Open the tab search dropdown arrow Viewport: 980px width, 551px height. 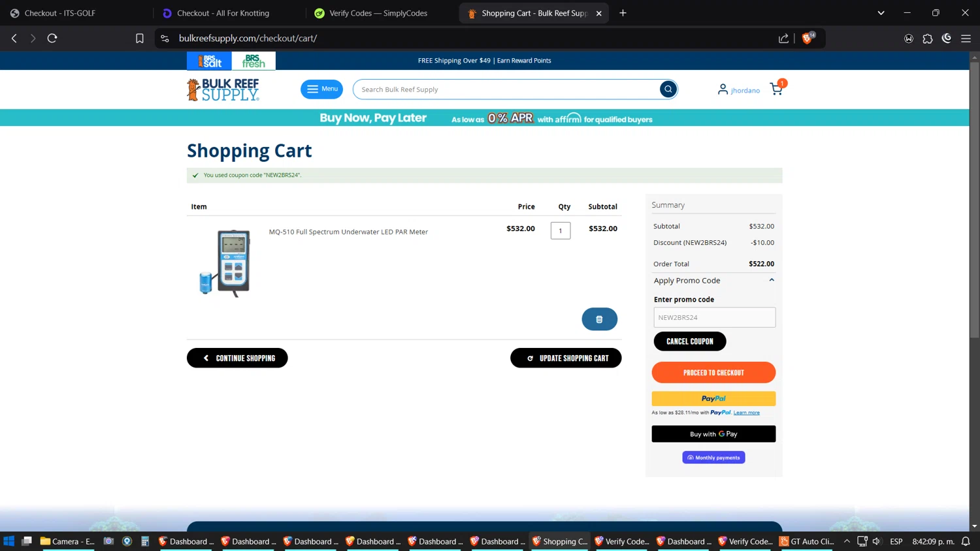click(881, 13)
